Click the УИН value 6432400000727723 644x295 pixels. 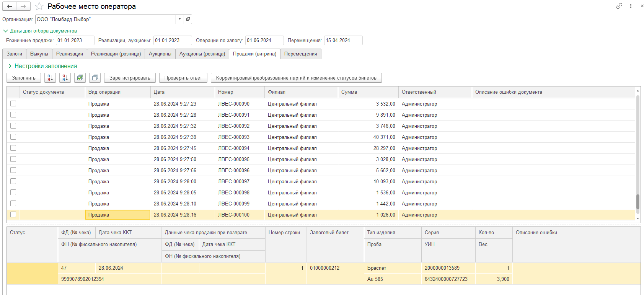coord(448,279)
